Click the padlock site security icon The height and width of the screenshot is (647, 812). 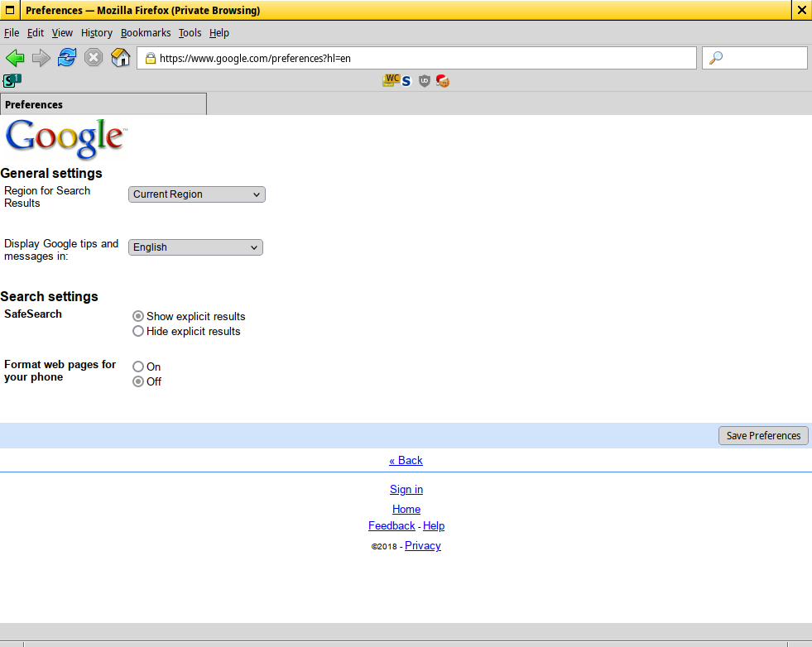point(150,58)
